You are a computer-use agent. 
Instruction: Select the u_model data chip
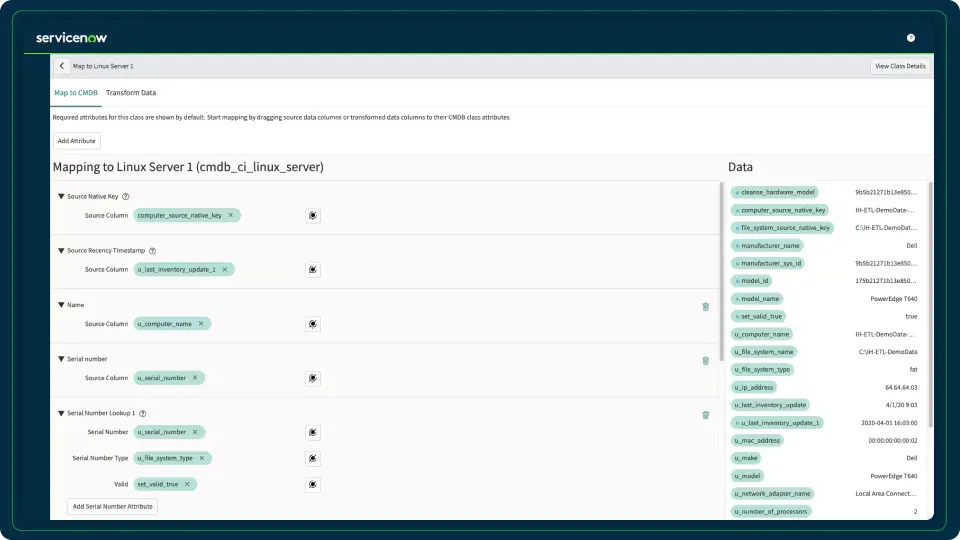[x=747, y=476]
